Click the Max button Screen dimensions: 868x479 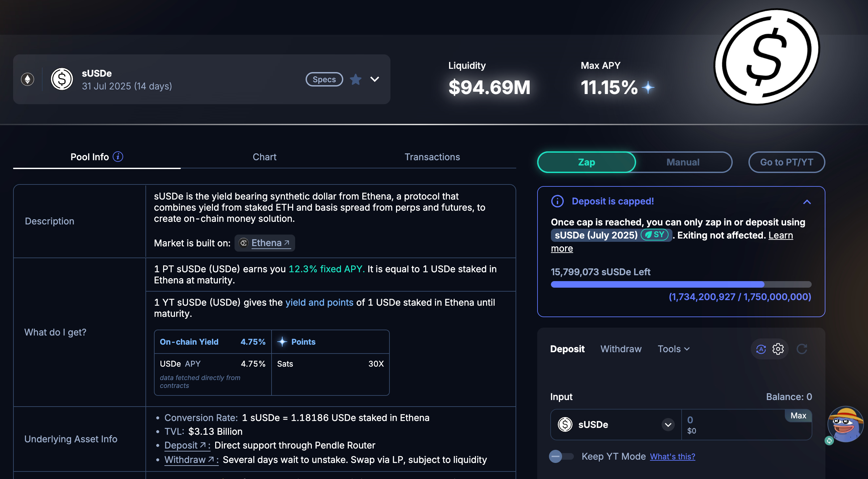(x=798, y=416)
